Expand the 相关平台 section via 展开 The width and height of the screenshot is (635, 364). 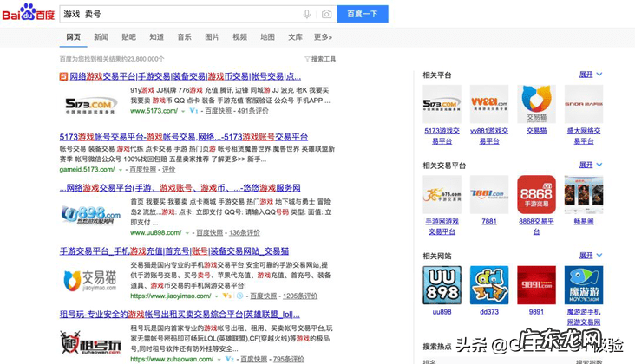(591, 75)
